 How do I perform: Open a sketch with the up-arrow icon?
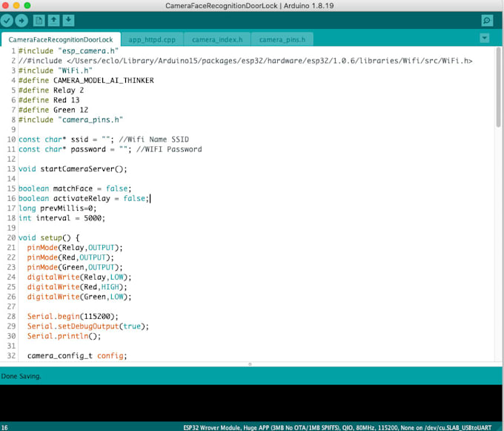coord(53,21)
